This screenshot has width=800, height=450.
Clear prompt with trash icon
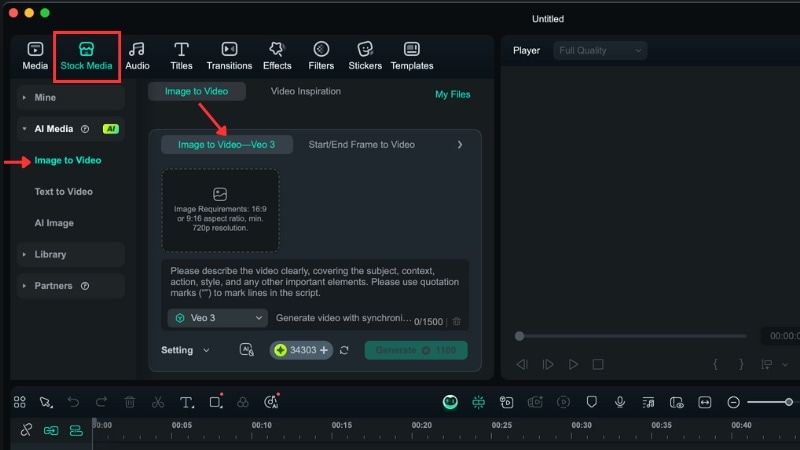click(x=457, y=321)
